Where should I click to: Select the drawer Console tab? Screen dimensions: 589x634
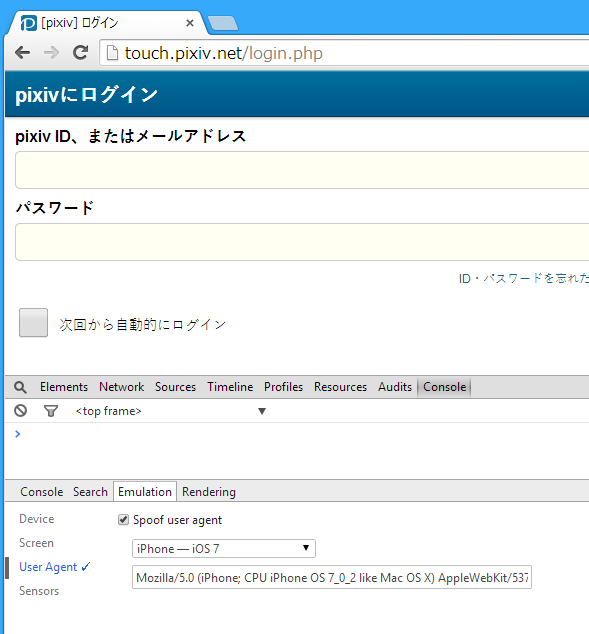click(42, 492)
